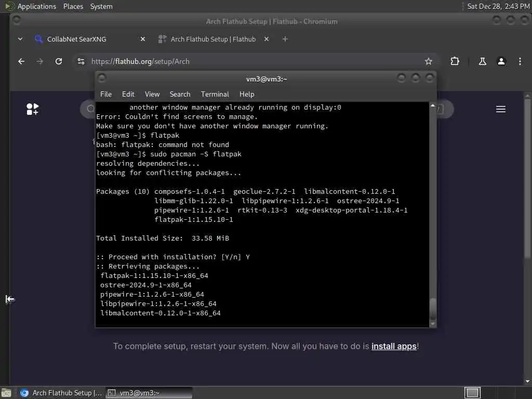Open terminal File menu
This screenshot has height=399, width=532.
coord(106,95)
